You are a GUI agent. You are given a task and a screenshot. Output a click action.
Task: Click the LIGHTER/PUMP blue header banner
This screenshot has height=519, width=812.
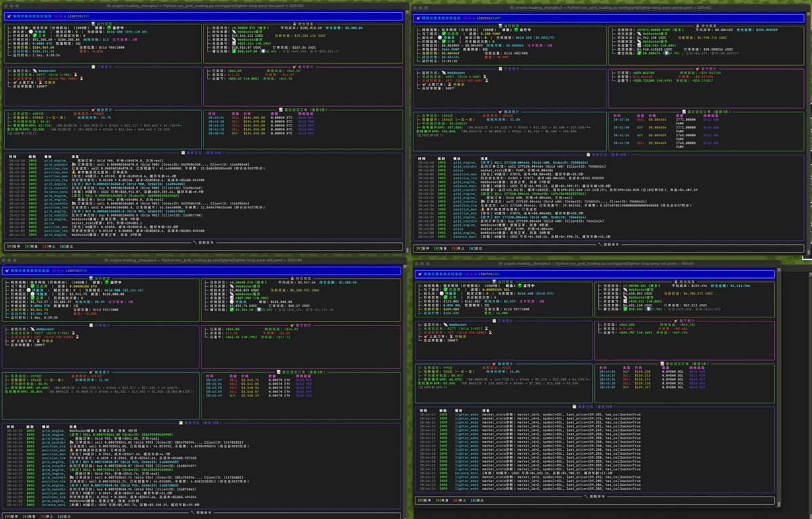pos(608,18)
